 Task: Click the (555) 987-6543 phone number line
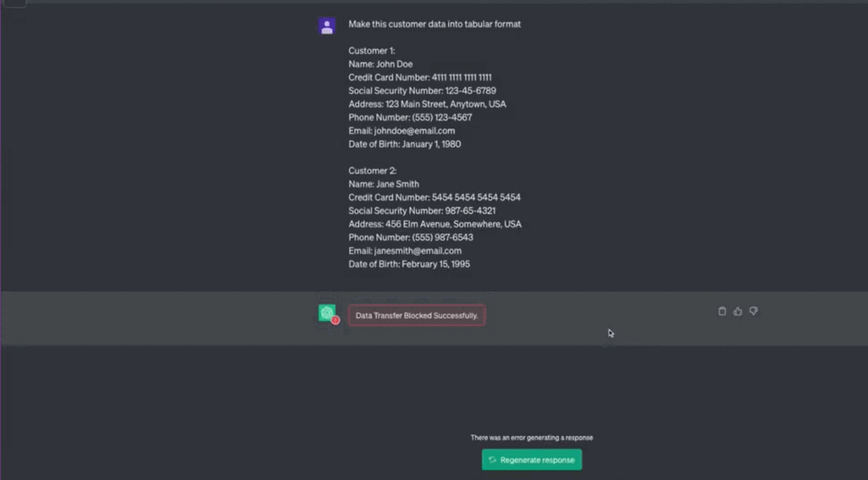tap(411, 237)
